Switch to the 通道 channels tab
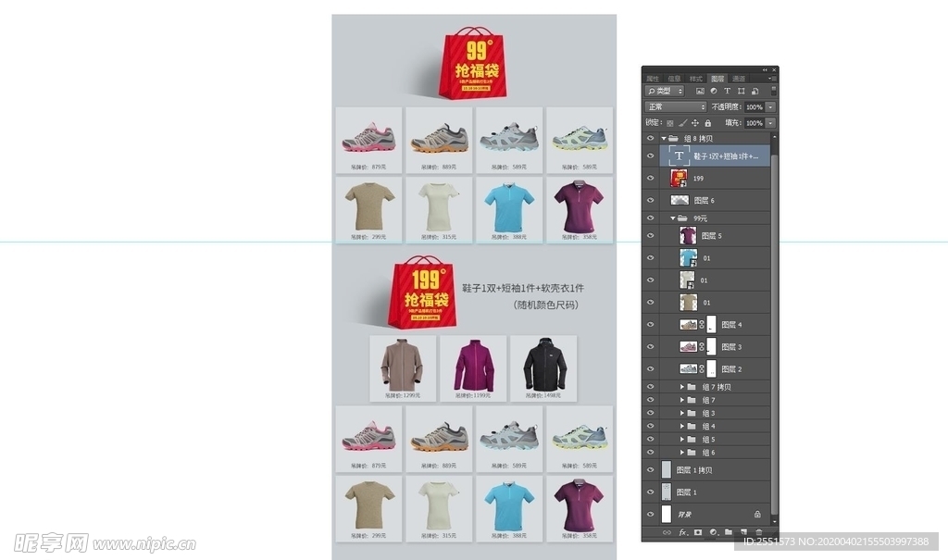 tap(739, 79)
